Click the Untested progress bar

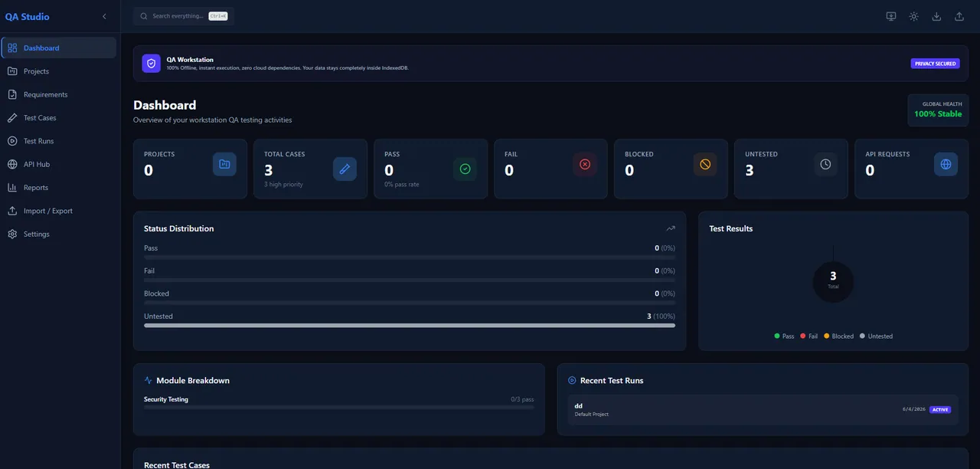pos(410,326)
